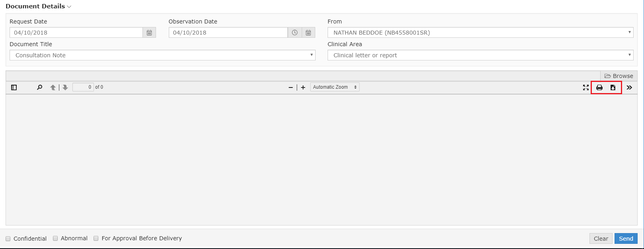644x249 pixels.
Task: Change the Automatic Zoom selector
Action: 335,87
